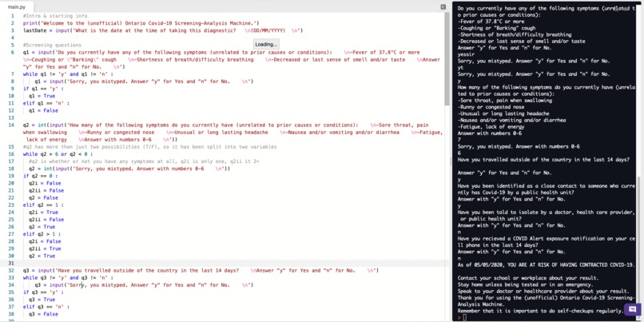The width and height of the screenshot is (644, 322).
Task: Click the q3 input statement on line 32
Action: tap(201, 271)
